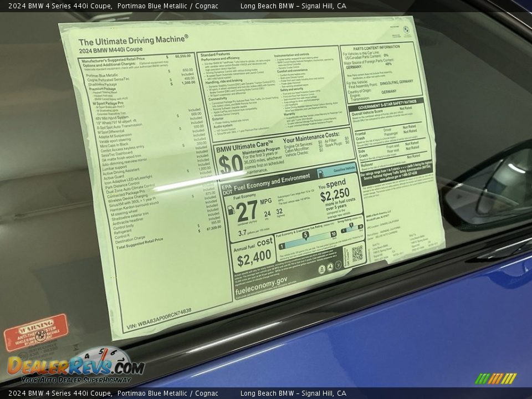Click the striped color bars logo

pyautogui.click(x=495, y=378)
